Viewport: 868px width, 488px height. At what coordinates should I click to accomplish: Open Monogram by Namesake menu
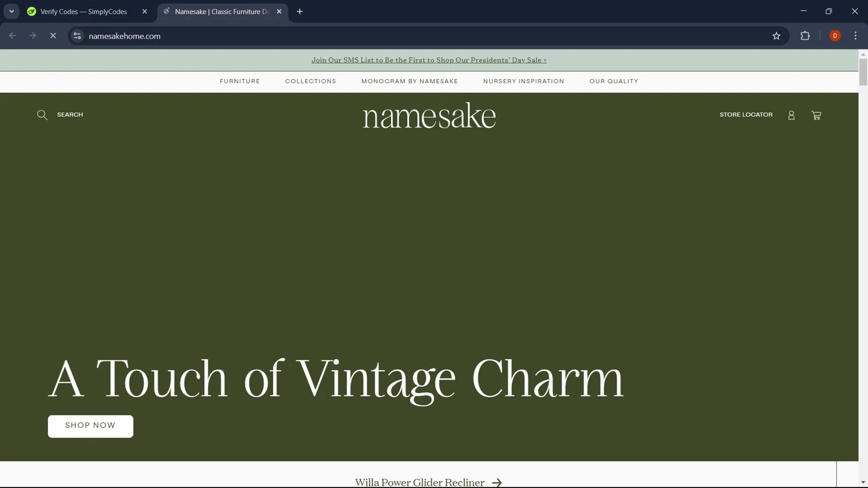coord(410,82)
